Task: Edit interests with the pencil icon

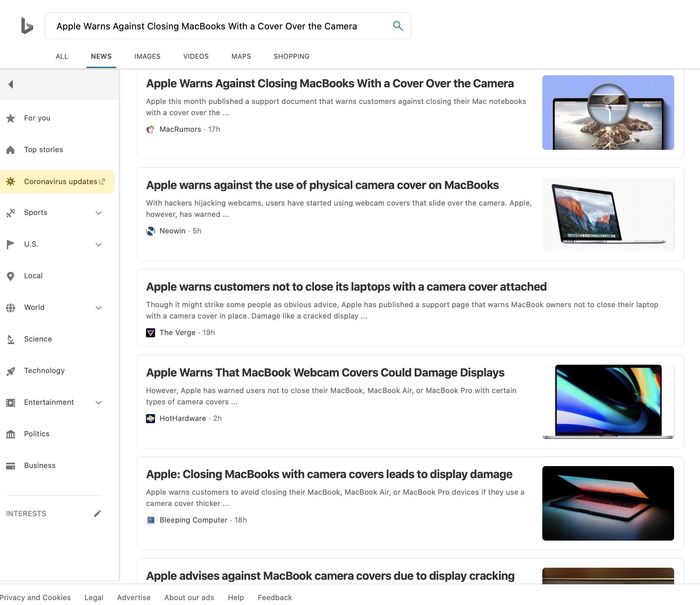Action: (97, 514)
